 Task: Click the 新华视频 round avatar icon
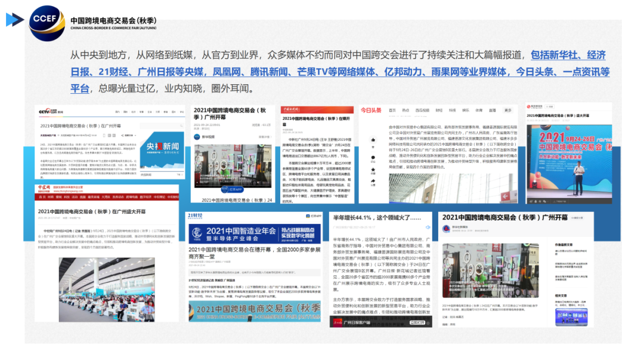tap(197, 137)
